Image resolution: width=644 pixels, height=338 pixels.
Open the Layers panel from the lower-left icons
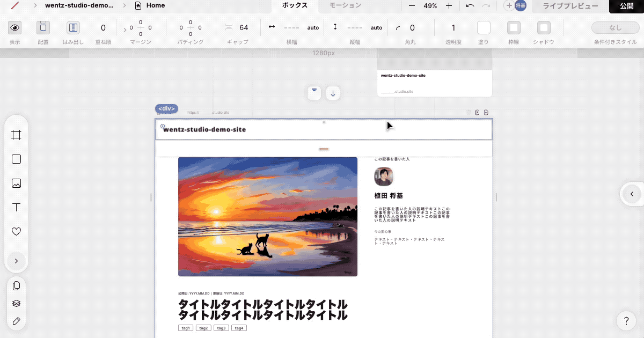(x=16, y=303)
